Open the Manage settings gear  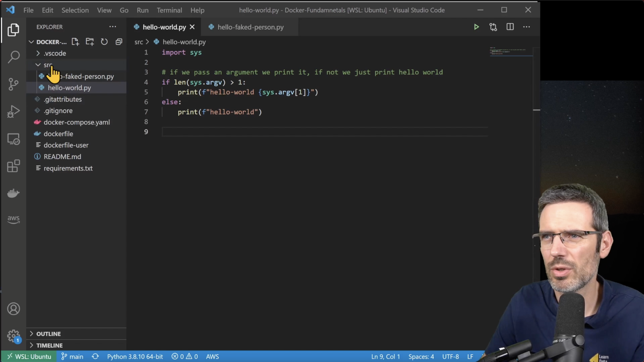[13, 336]
